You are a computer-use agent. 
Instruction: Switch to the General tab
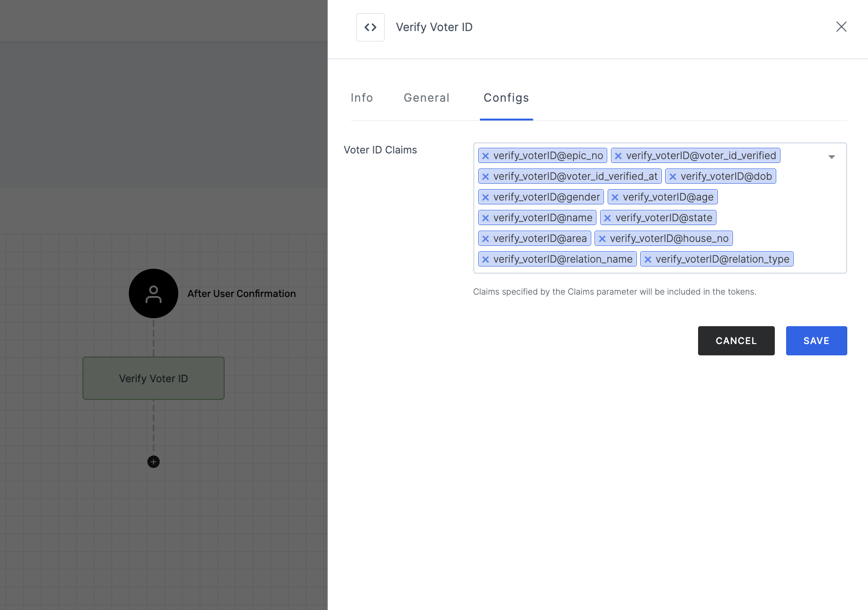(x=426, y=98)
